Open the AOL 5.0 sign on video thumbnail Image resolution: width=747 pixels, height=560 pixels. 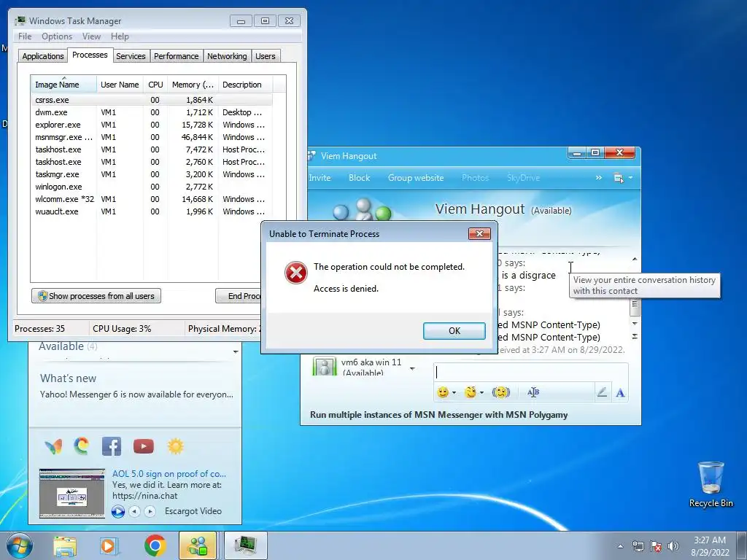tap(72, 494)
